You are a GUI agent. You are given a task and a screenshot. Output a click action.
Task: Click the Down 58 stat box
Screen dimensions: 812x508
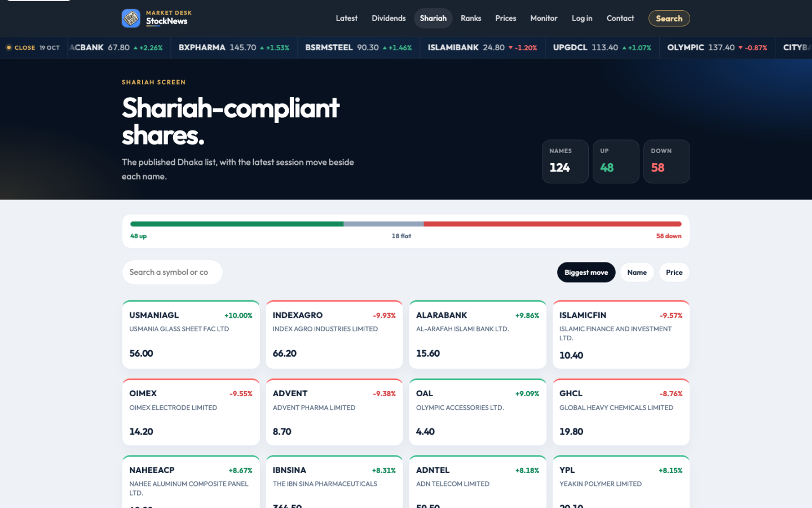(x=667, y=161)
